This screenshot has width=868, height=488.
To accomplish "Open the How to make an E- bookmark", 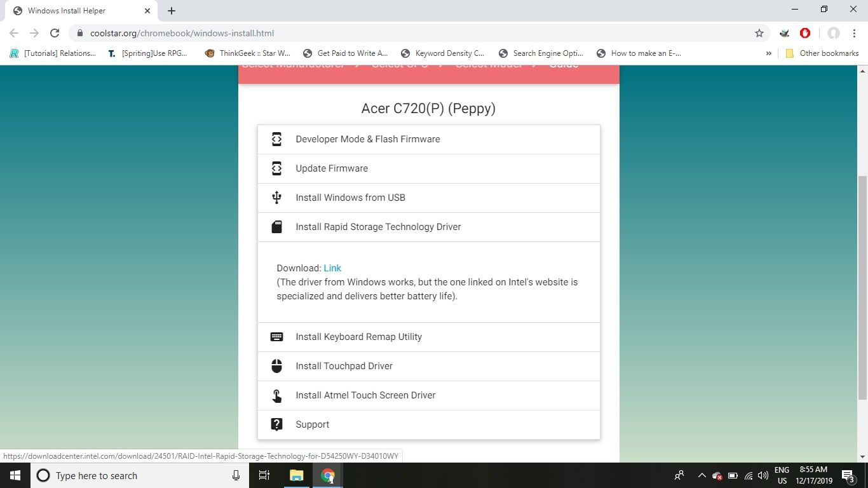I will 639,53.
